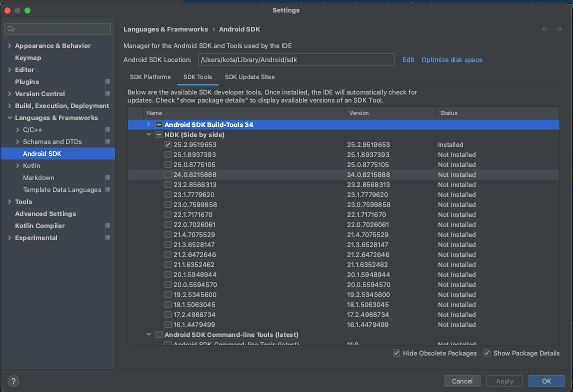
Task: Select row text 20.0.5594570
Action: coord(195,284)
